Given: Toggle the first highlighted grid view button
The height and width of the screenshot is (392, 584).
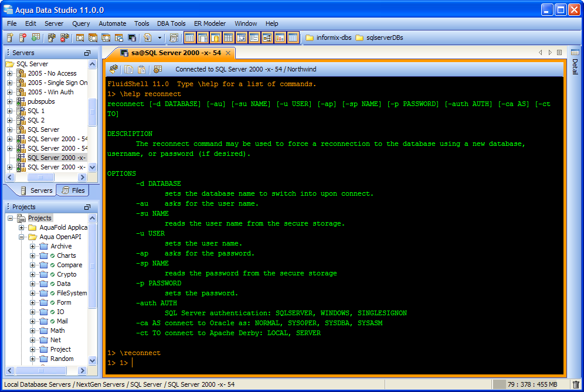Looking at the screenshot, I should [189, 38].
